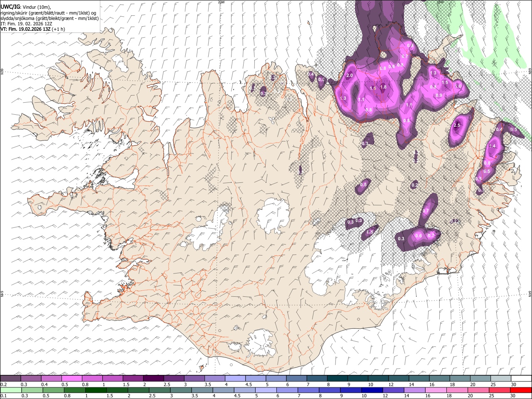Viewport: 532px width, 399px height.
Task: Pick light pink swatch between lower 16 and 18
Action: pyautogui.click(x=436, y=390)
